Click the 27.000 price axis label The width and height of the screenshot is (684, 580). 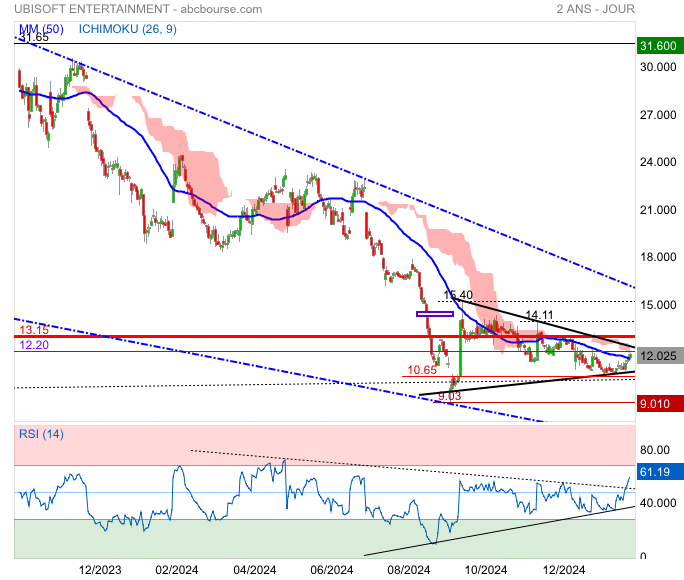click(x=658, y=115)
